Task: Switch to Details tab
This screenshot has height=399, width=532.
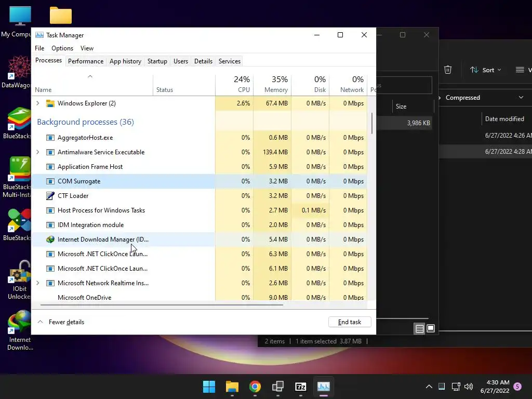Action: [203, 61]
